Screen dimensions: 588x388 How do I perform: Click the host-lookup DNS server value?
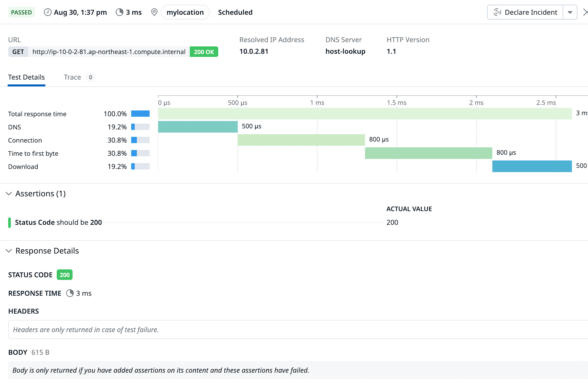(x=345, y=51)
